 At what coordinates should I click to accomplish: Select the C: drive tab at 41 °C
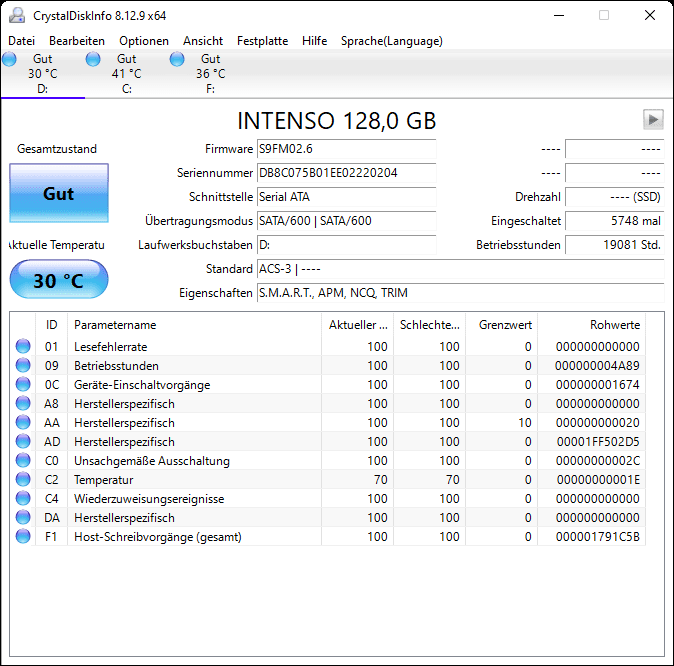pos(126,74)
